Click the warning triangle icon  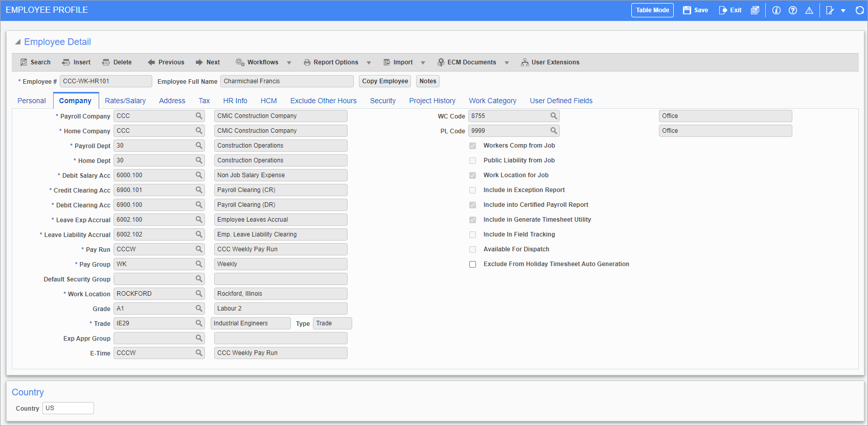pos(809,10)
